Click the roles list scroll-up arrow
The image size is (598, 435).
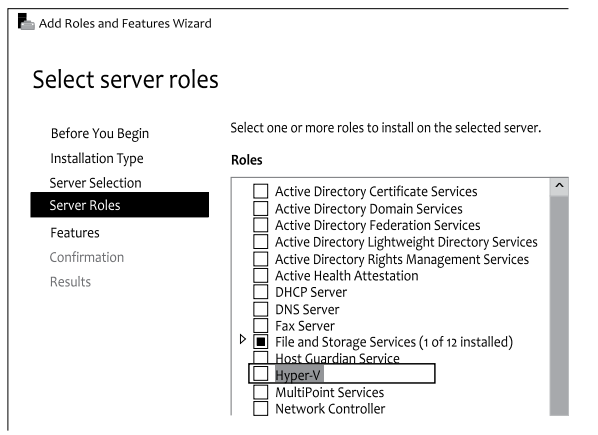point(559,186)
